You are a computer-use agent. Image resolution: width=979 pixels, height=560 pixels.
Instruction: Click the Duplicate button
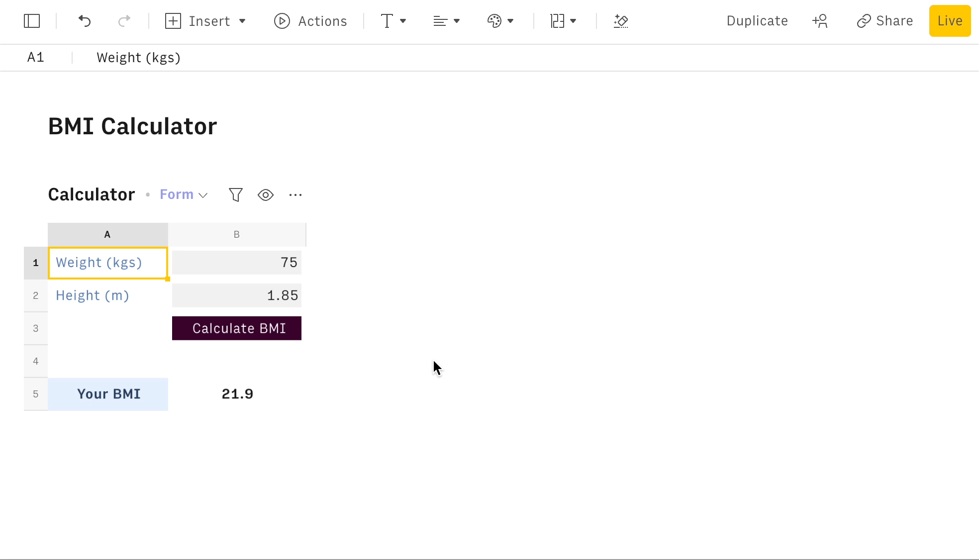[757, 21]
